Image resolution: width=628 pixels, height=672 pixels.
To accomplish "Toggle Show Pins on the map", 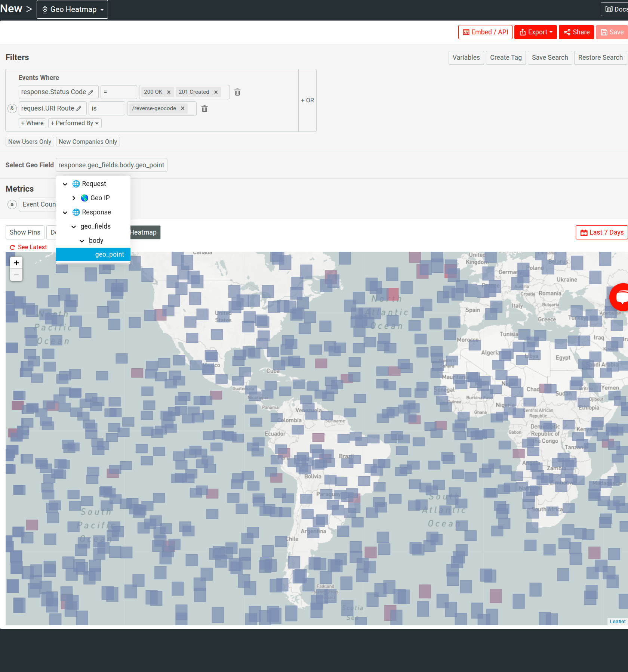I will point(25,232).
